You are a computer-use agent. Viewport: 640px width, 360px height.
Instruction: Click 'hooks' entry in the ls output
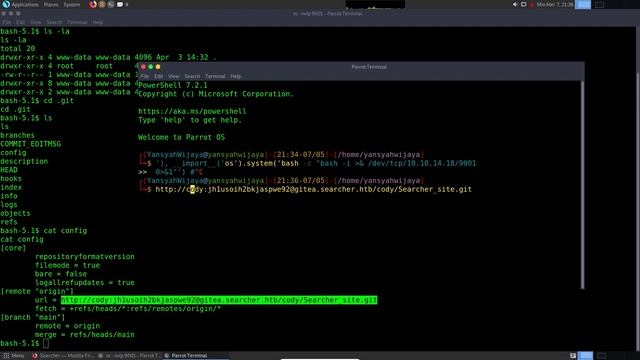point(11,178)
